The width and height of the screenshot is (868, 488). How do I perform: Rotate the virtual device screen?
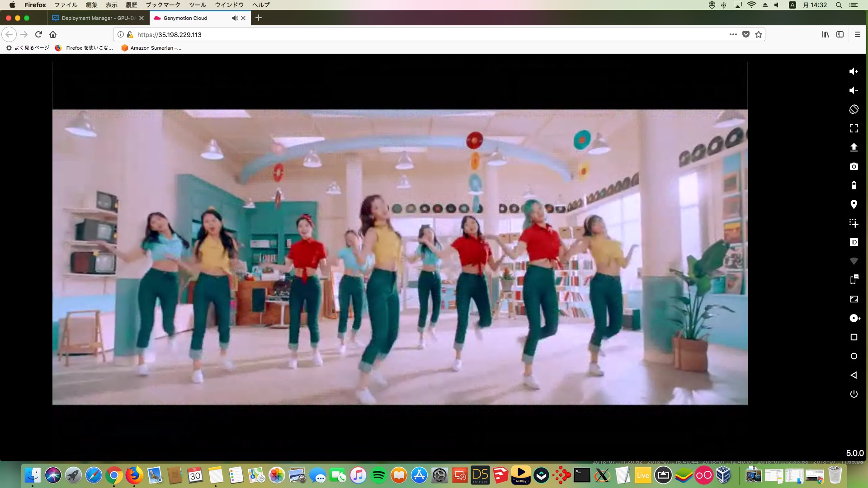coord(854,109)
